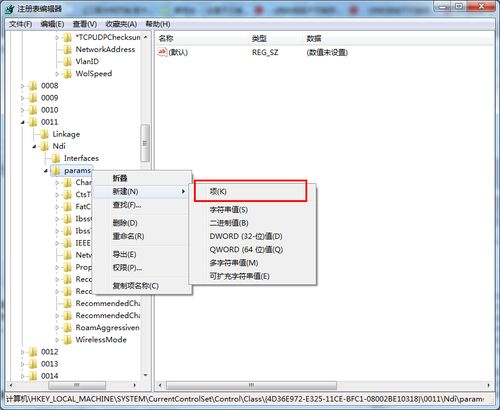
Task: Open the 收藏夹(A) menu
Action: coord(121,24)
